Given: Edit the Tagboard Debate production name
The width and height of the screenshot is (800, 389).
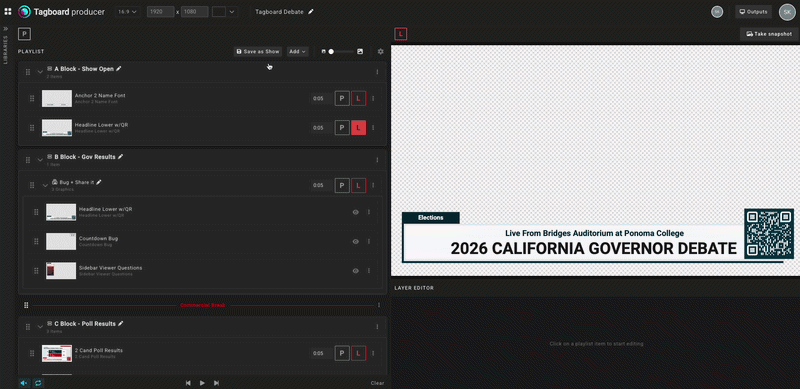Looking at the screenshot, I should click(x=311, y=11).
